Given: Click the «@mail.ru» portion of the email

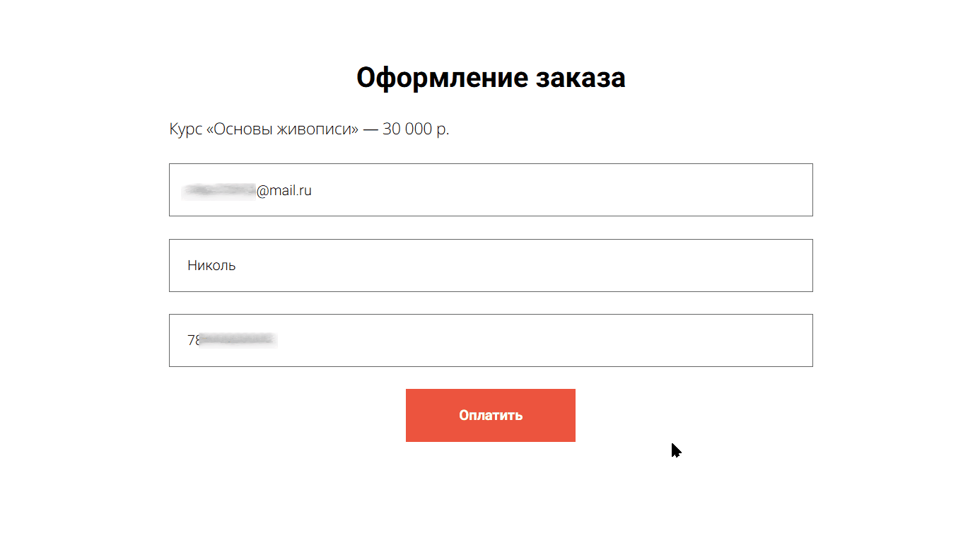Looking at the screenshot, I should pos(286,189).
